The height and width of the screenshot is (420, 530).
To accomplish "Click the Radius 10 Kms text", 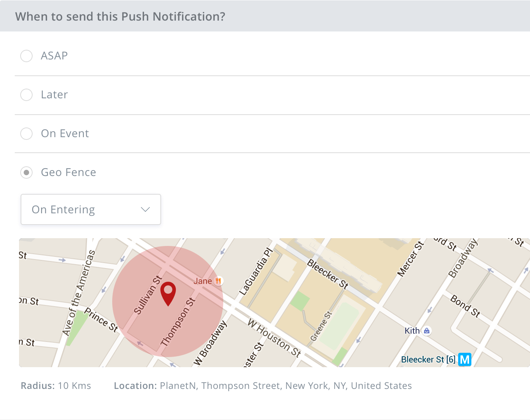I will tap(56, 386).
